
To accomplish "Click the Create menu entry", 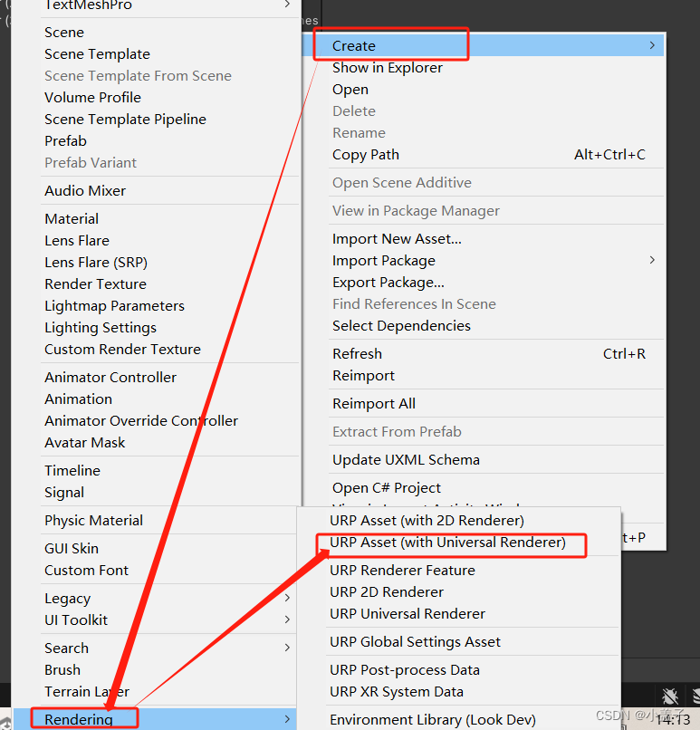I will pyautogui.click(x=354, y=45).
